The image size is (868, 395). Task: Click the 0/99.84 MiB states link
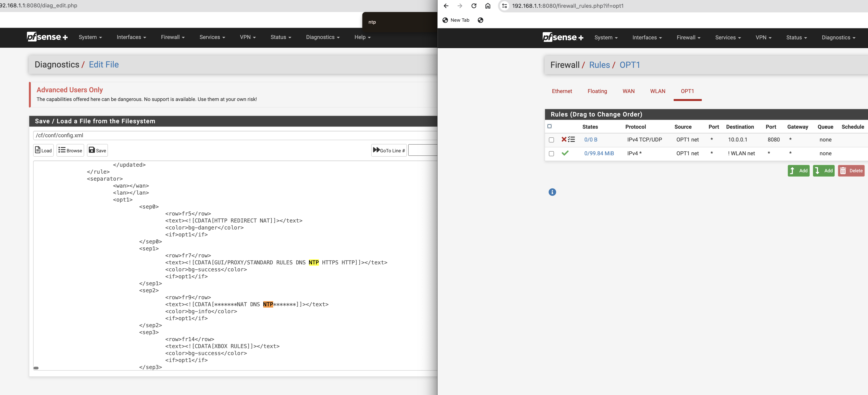click(599, 153)
